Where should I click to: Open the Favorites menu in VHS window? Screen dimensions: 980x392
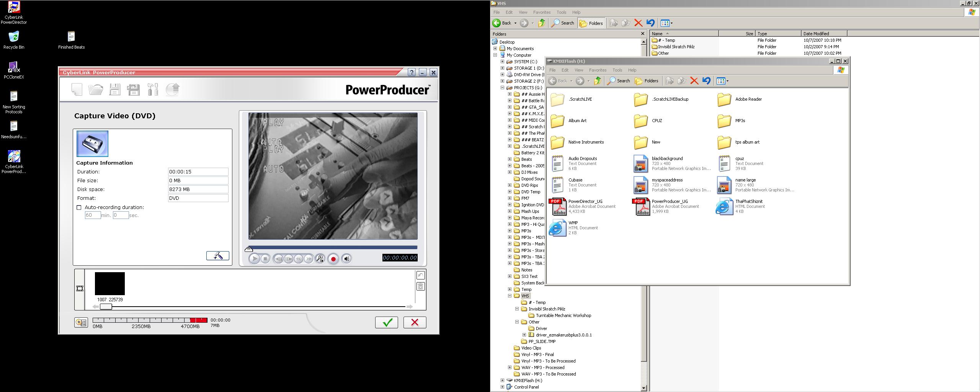point(542,12)
